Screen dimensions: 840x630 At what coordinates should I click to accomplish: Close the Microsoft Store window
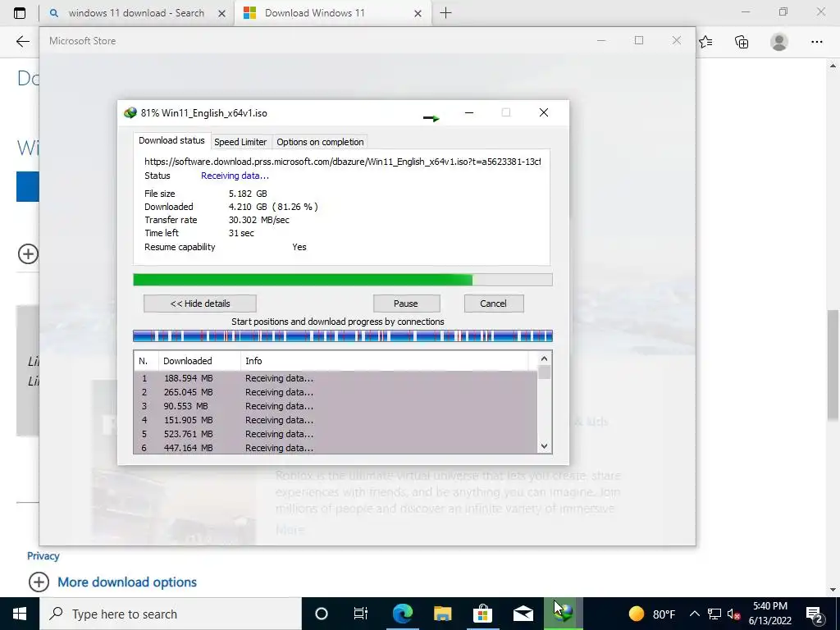[677, 40]
